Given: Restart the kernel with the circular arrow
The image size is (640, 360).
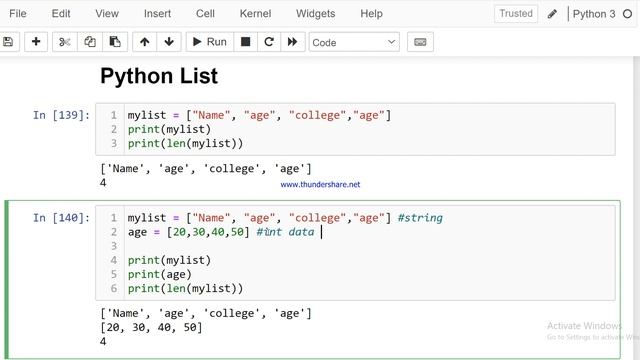Looking at the screenshot, I should tap(269, 42).
